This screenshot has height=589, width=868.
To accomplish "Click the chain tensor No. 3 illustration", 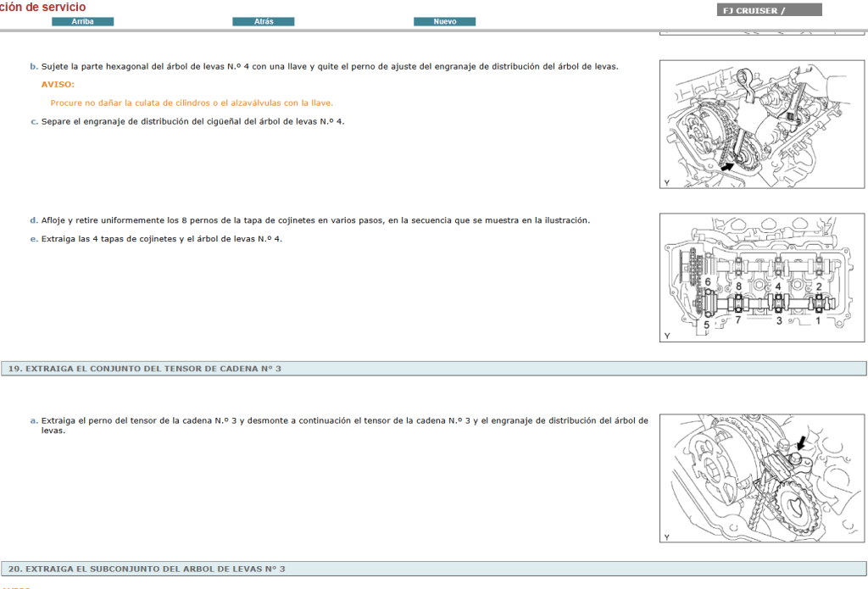I will coord(761,477).
